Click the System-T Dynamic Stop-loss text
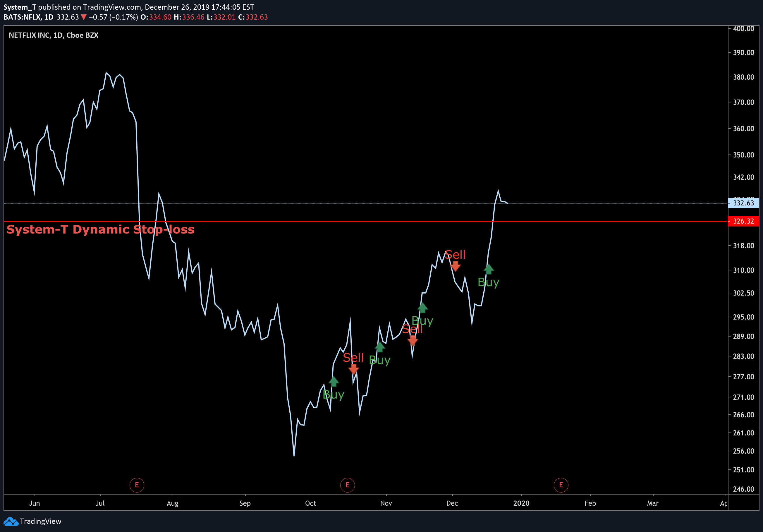 pos(100,230)
